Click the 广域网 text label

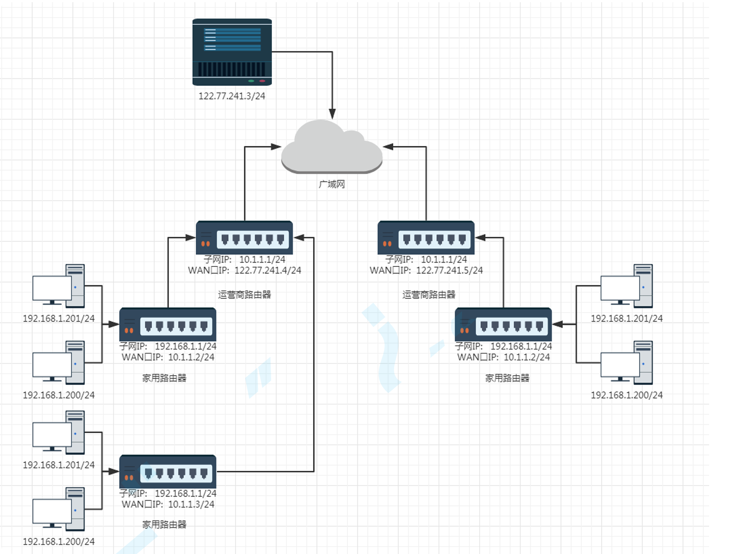(x=332, y=184)
